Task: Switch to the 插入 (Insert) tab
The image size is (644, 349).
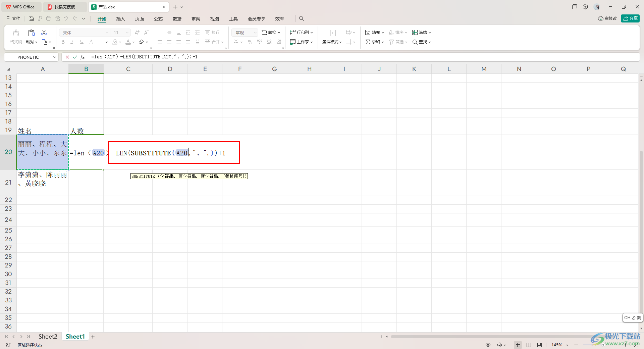Action: [120, 19]
